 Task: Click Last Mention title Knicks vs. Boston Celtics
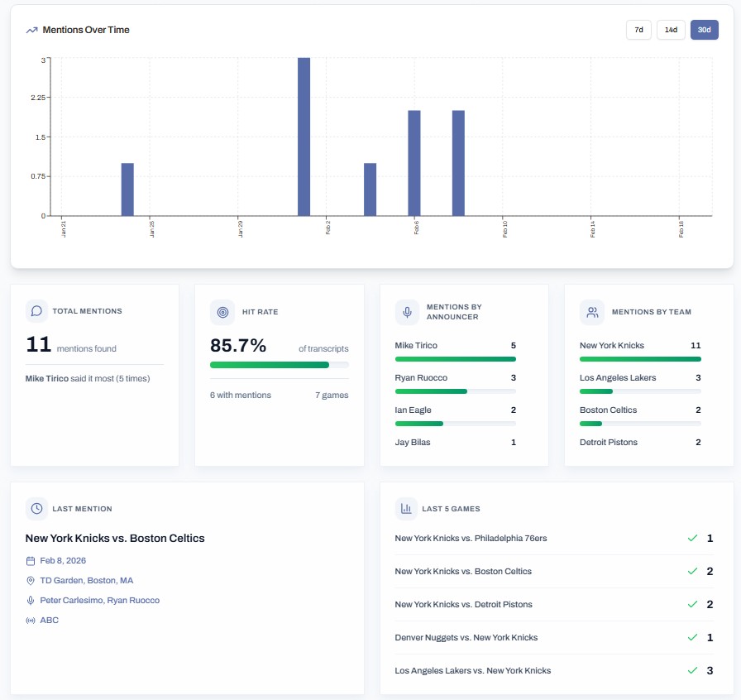pyautogui.click(x=115, y=539)
